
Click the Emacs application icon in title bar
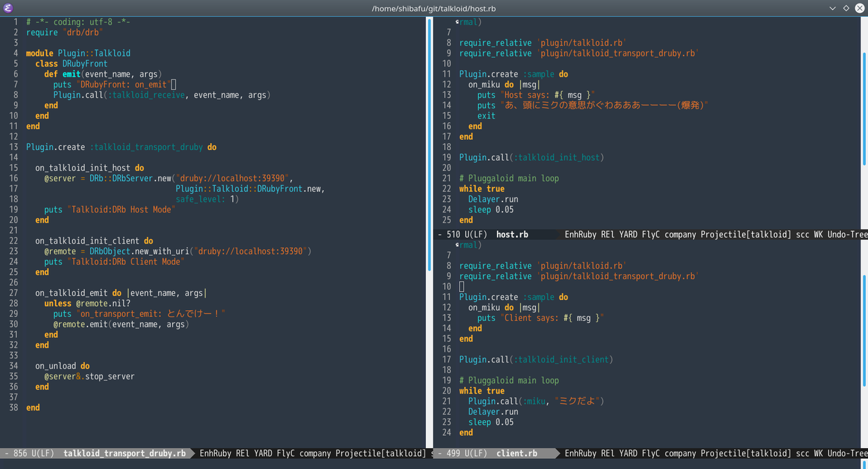8,8
